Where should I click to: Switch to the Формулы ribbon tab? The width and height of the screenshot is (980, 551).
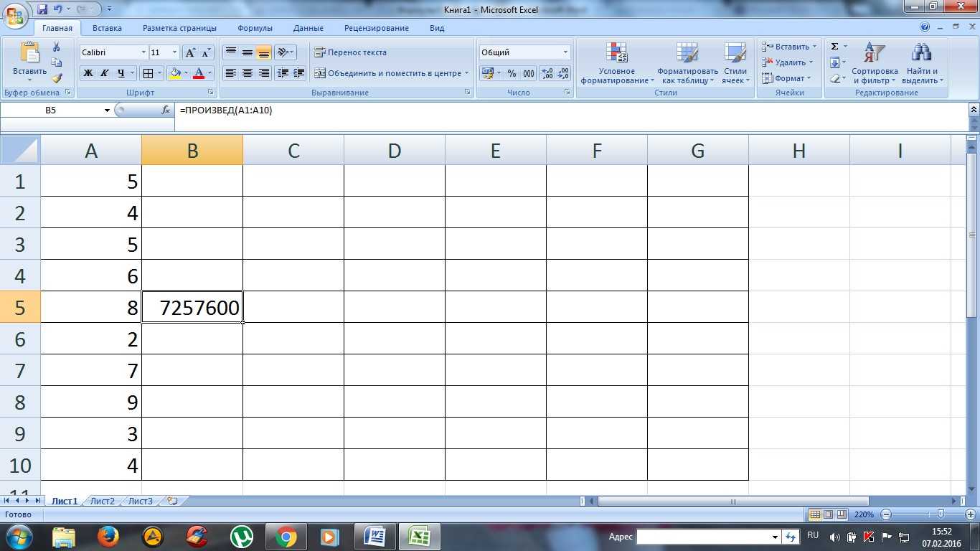pyautogui.click(x=255, y=28)
